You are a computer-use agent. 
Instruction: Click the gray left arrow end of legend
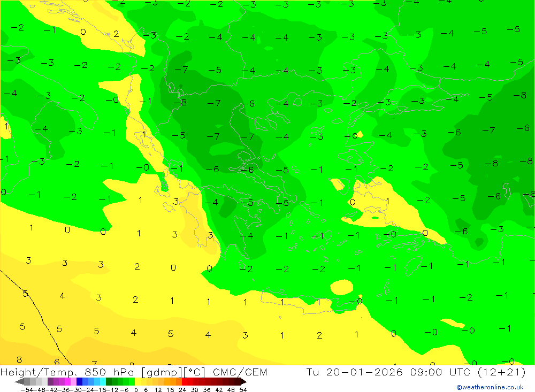pos(19,382)
